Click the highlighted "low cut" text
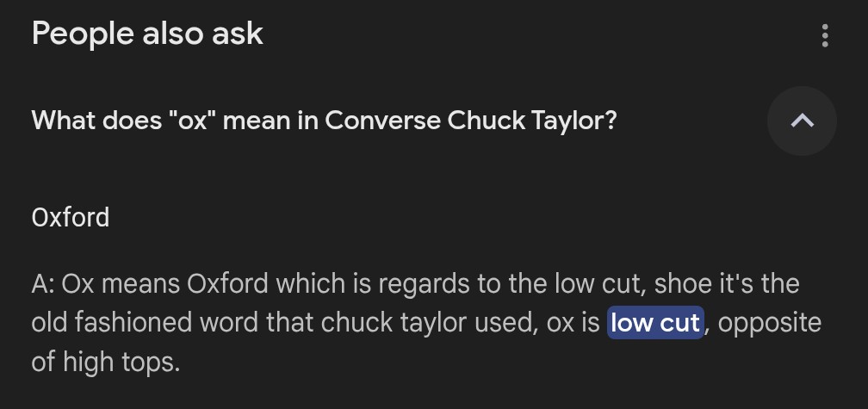The image size is (868, 409). tap(656, 322)
